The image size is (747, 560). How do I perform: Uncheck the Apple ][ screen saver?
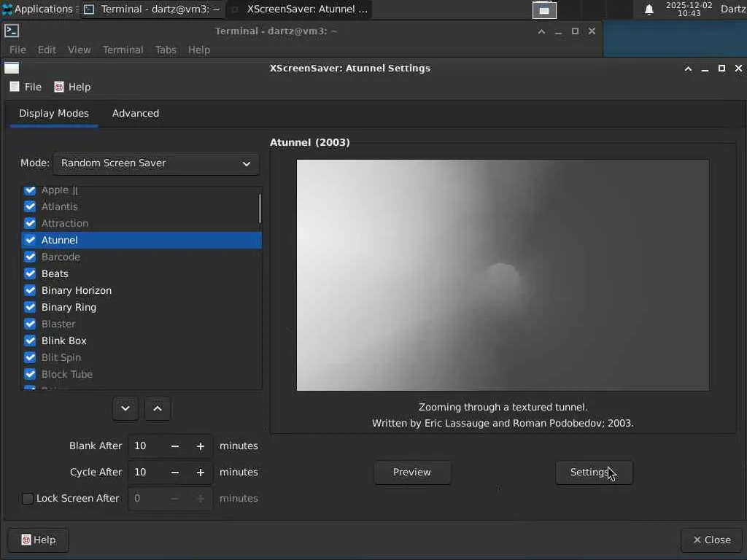[30, 190]
